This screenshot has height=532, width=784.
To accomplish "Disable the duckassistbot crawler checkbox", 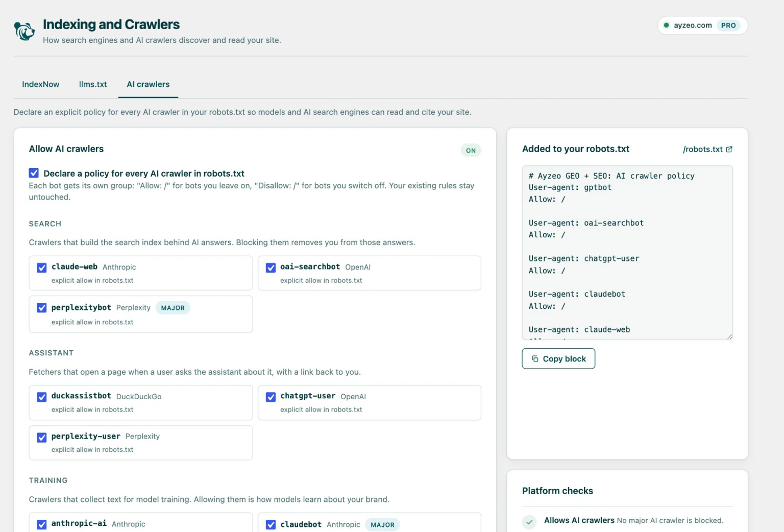I will coord(42,397).
